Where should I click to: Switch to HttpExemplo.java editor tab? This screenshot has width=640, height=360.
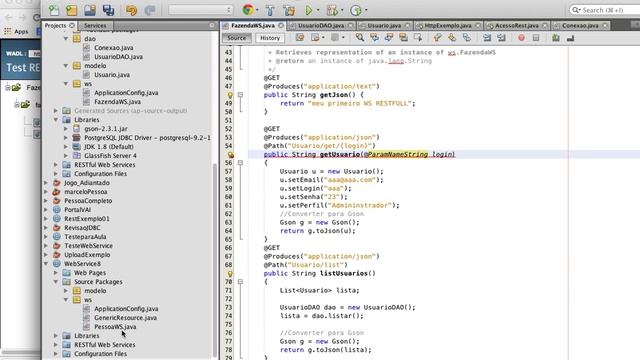pyautogui.click(x=448, y=25)
